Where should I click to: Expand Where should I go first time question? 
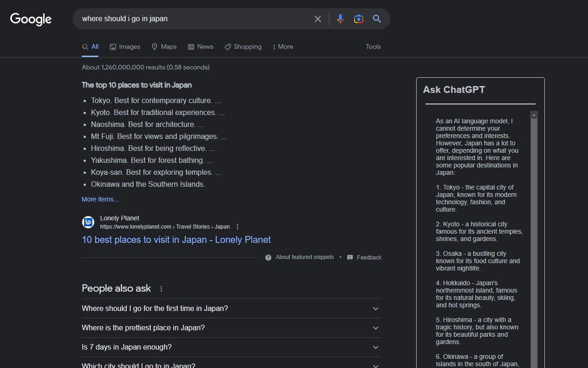[x=232, y=309]
